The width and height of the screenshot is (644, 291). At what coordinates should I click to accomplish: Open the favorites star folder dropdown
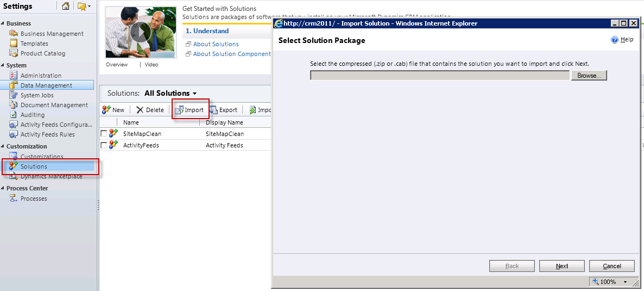(x=84, y=7)
